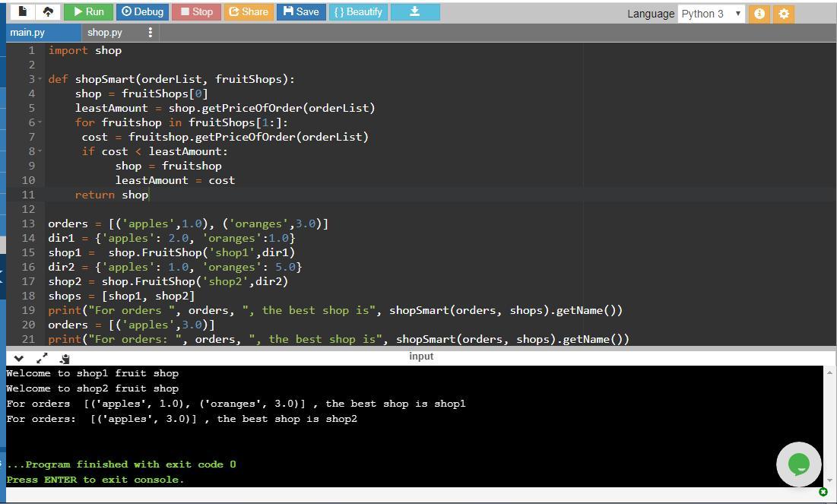Run the program with the green Run button
Image resolution: width=837 pixels, height=504 pixels.
point(87,12)
